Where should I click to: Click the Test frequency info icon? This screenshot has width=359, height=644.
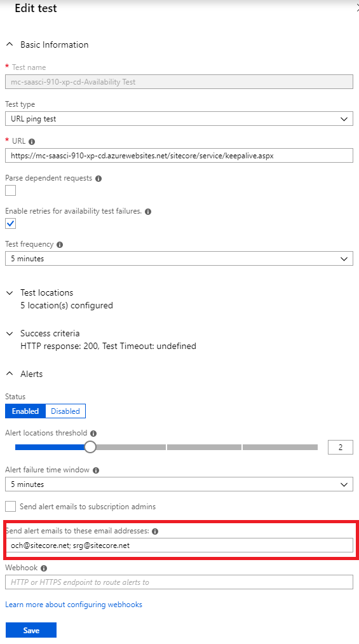point(60,245)
